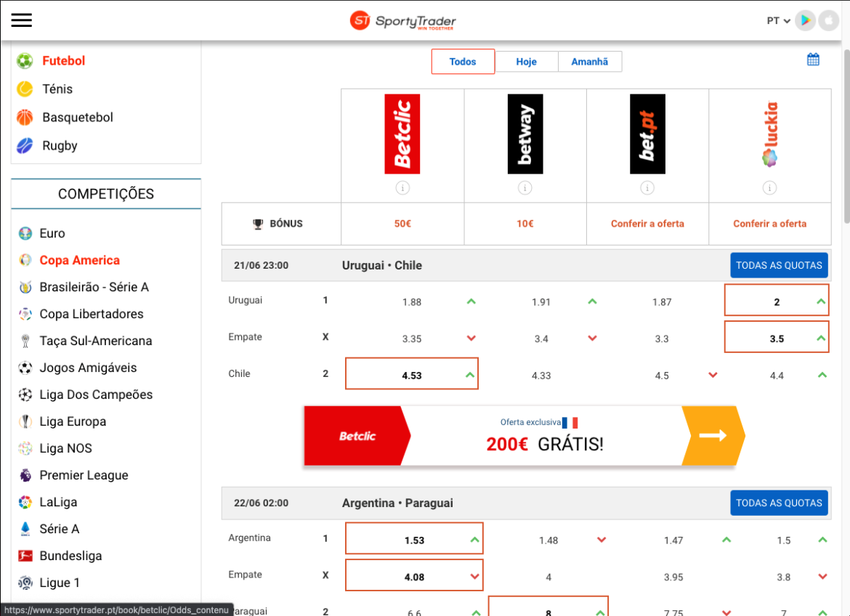Click the luckia bookmaker logo

pyautogui.click(x=770, y=134)
